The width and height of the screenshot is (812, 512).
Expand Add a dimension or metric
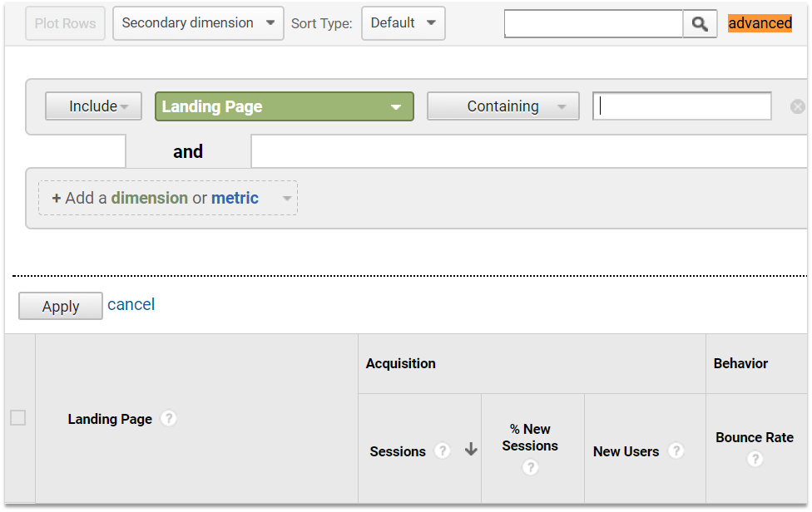tap(168, 198)
